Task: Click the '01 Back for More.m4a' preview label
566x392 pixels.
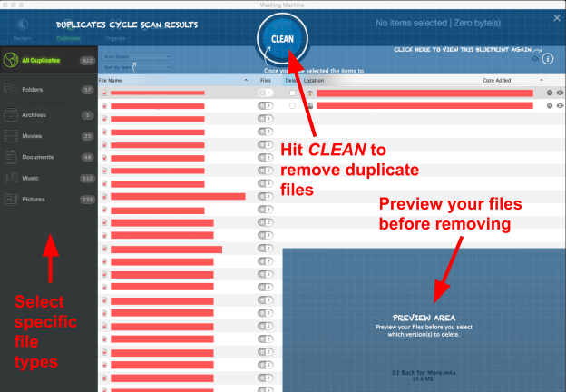Action: [x=424, y=373]
